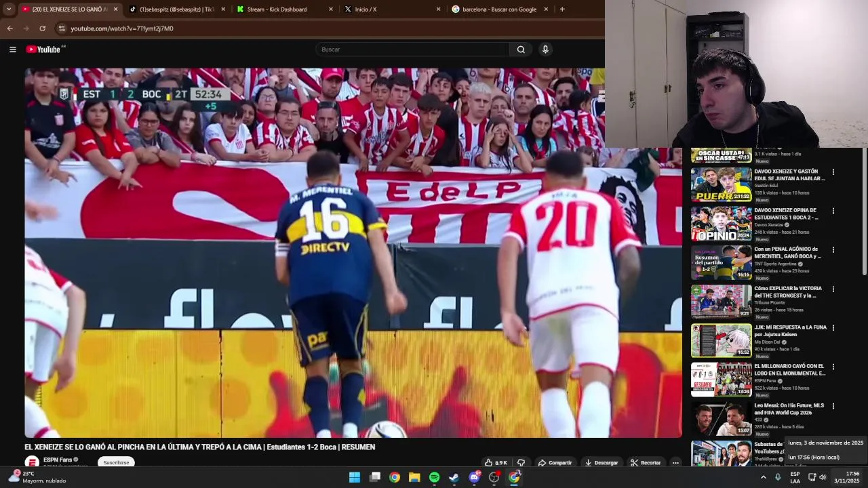The height and width of the screenshot is (488, 868).
Task: Open Task View on the taskbar
Action: [x=375, y=477]
